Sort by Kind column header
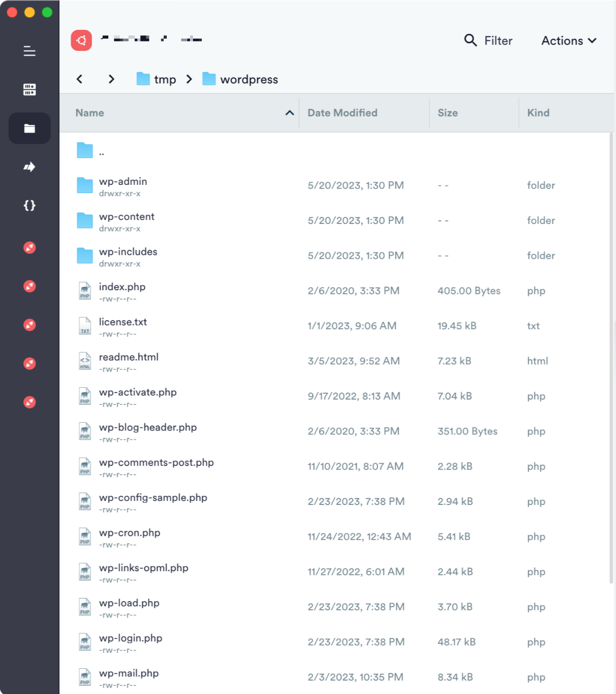The height and width of the screenshot is (694, 616). (538, 112)
